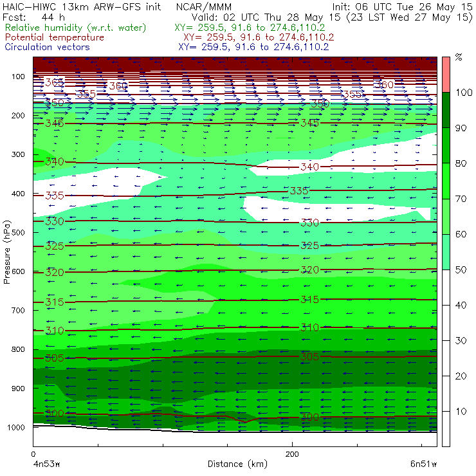Image resolution: width=476 pixels, height=476 pixels.
Task: Click the "6n51w" end location label
Action: click(423, 464)
